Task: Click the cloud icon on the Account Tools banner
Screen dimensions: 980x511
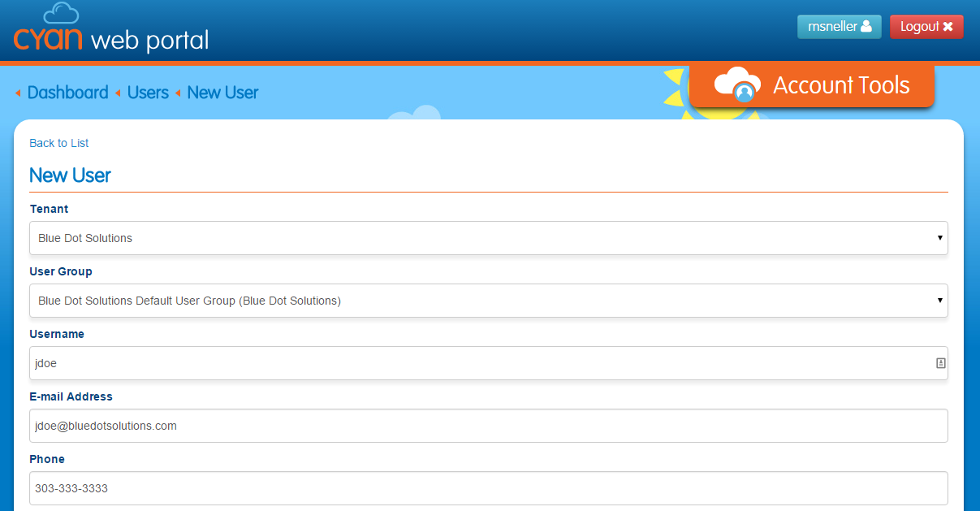Action: point(738,84)
